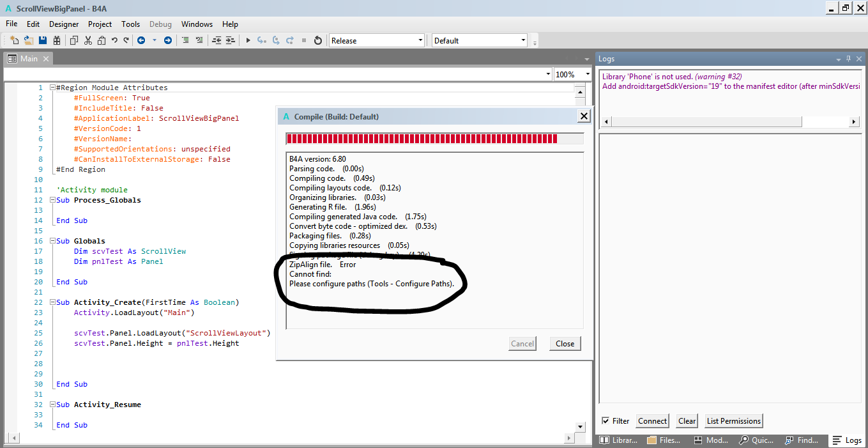Click the Run play icon
Image resolution: width=868 pixels, height=448 pixels.
(x=248, y=40)
